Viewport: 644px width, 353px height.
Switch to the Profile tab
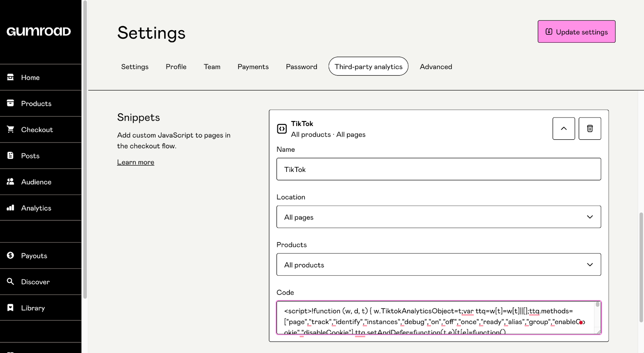click(x=176, y=66)
